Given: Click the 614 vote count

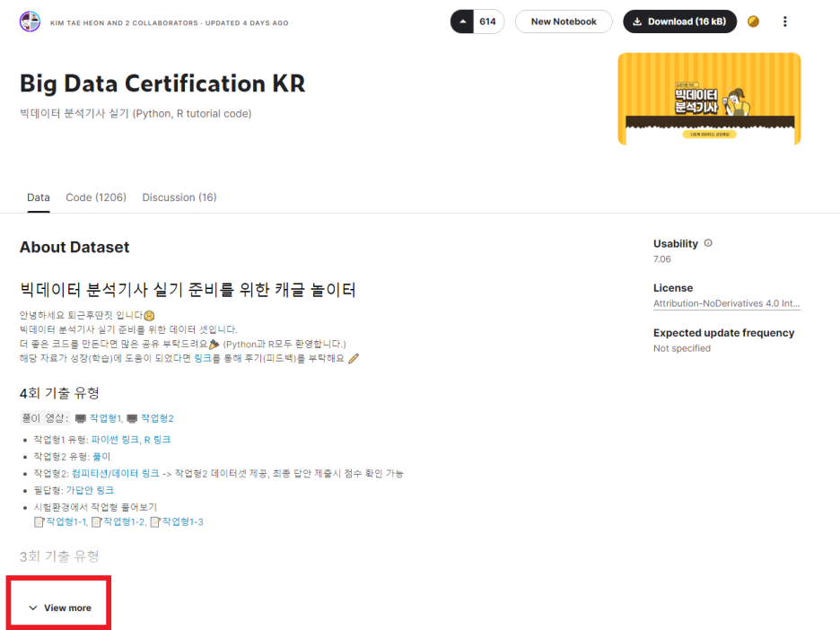Looking at the screenshot, I should 487,22.
